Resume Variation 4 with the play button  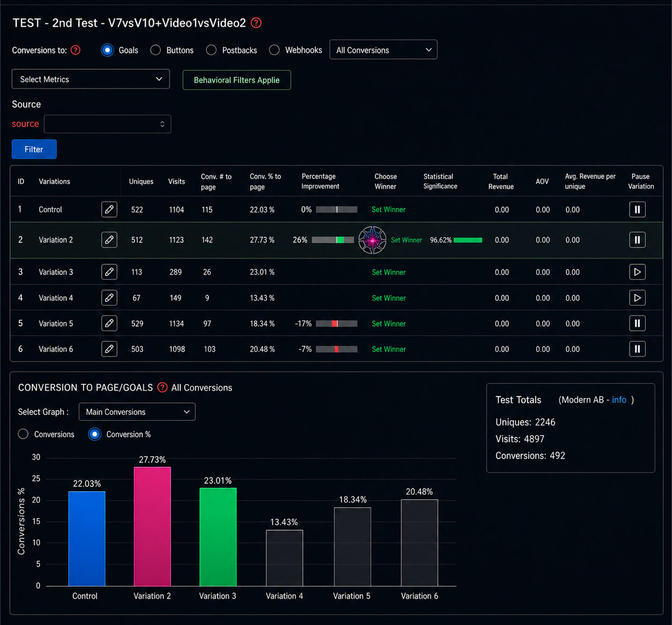(637, 297)
